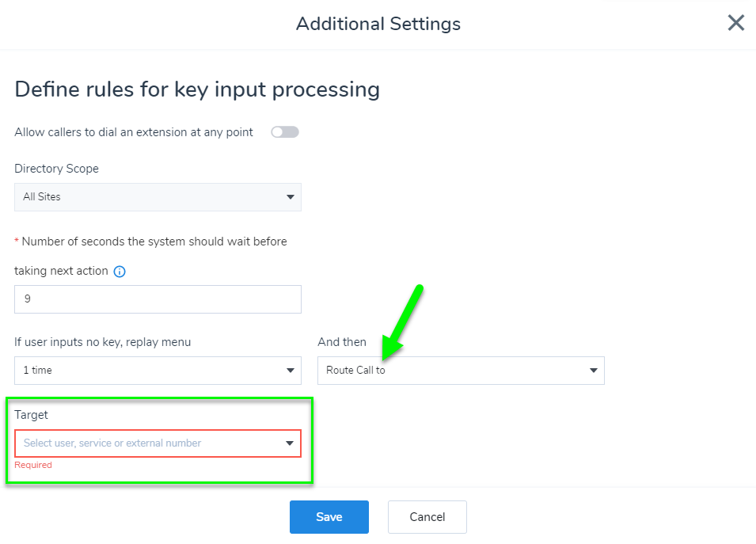Toggle allow callers to dial extension switch
This screenshot has width=756, height=544.
(285, 132)
